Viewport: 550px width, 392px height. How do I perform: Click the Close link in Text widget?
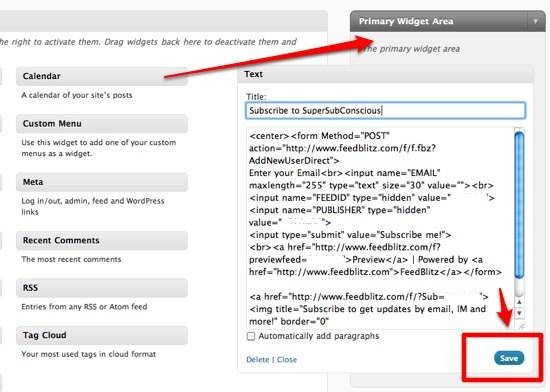tap(287, 359)
